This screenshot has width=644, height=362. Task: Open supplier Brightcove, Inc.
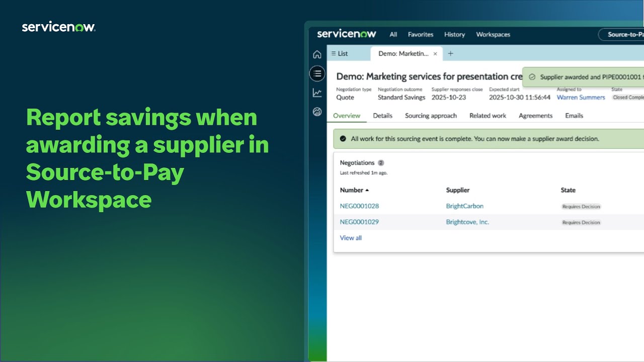[467, 222]
